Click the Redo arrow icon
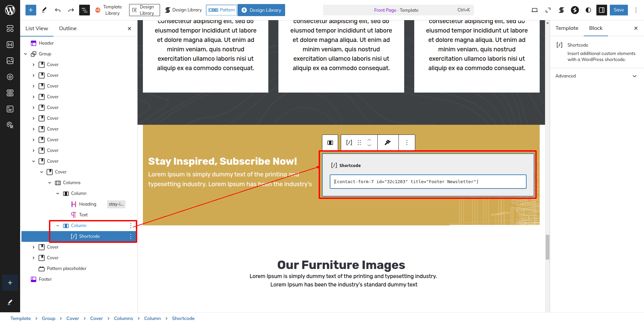This screenshot has width=644, height=324. [71, 10]
